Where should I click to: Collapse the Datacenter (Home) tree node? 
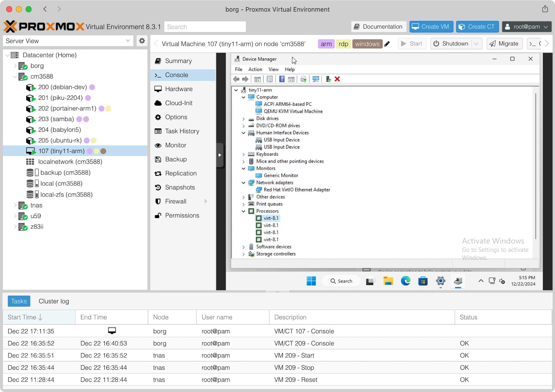point(8,55)
